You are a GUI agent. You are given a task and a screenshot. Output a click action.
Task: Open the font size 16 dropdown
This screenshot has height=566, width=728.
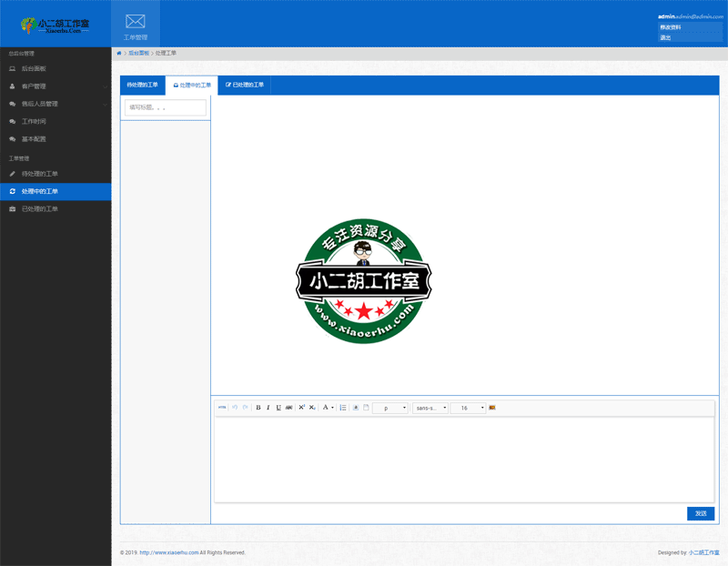469,408
